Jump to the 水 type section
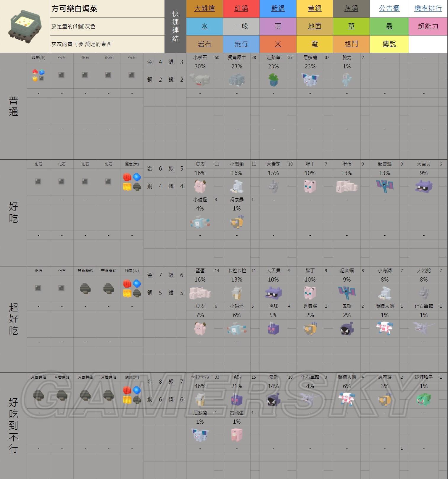The image size is (448, 479). [x=204, y=26]
